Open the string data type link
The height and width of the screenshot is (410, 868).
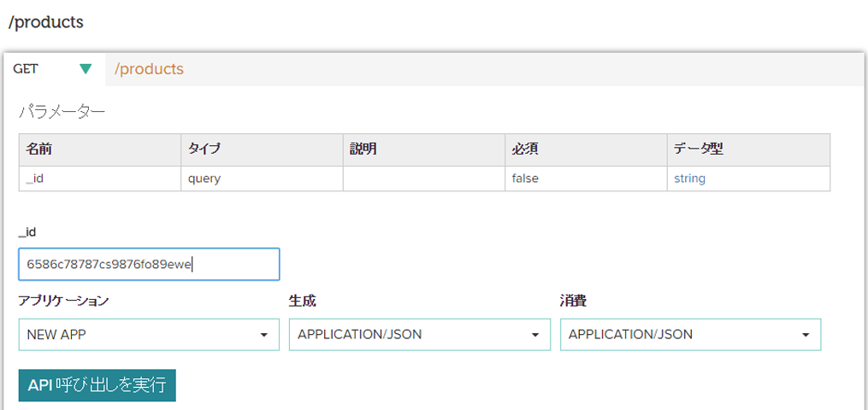point(689,179)
